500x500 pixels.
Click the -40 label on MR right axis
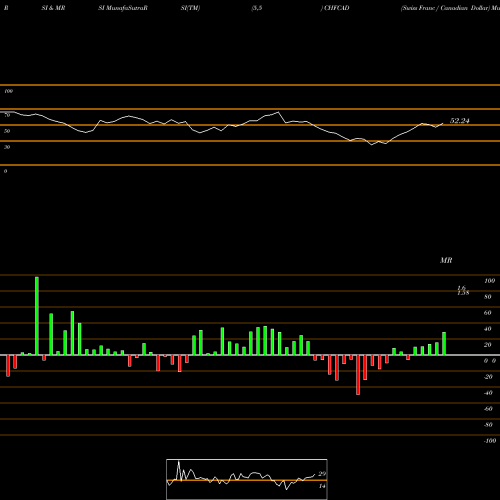(x=488, y=393)
